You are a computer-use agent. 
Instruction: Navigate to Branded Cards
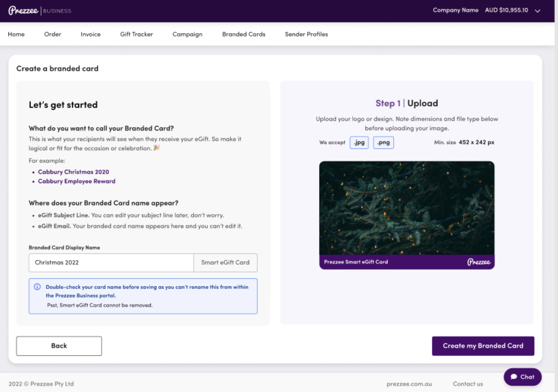[244, 34]
